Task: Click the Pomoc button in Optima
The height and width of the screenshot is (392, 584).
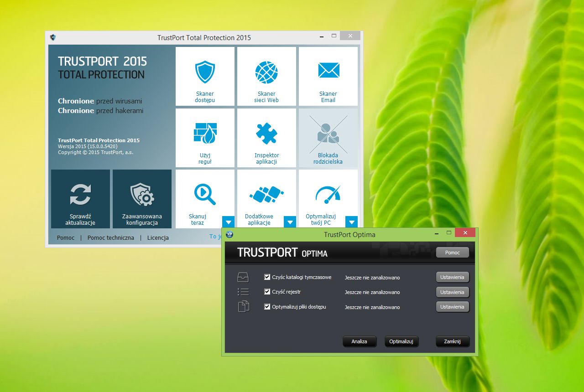Action: point(453,253)
